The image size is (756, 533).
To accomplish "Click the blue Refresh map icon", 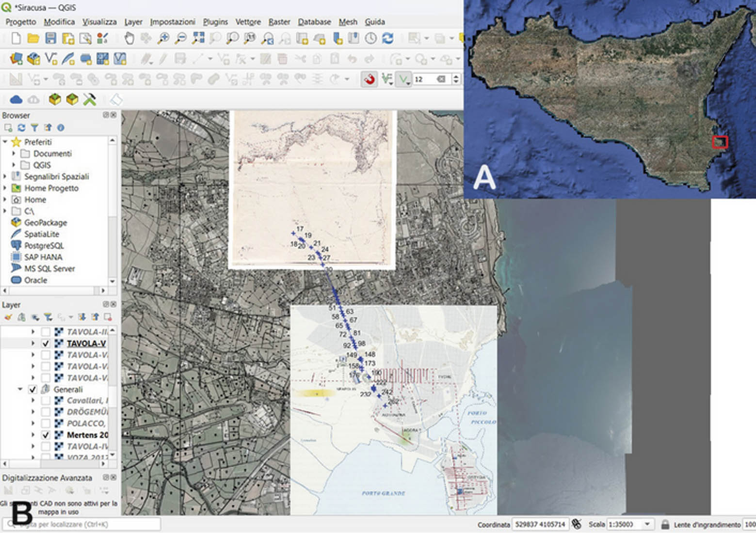I will (387, 38).
